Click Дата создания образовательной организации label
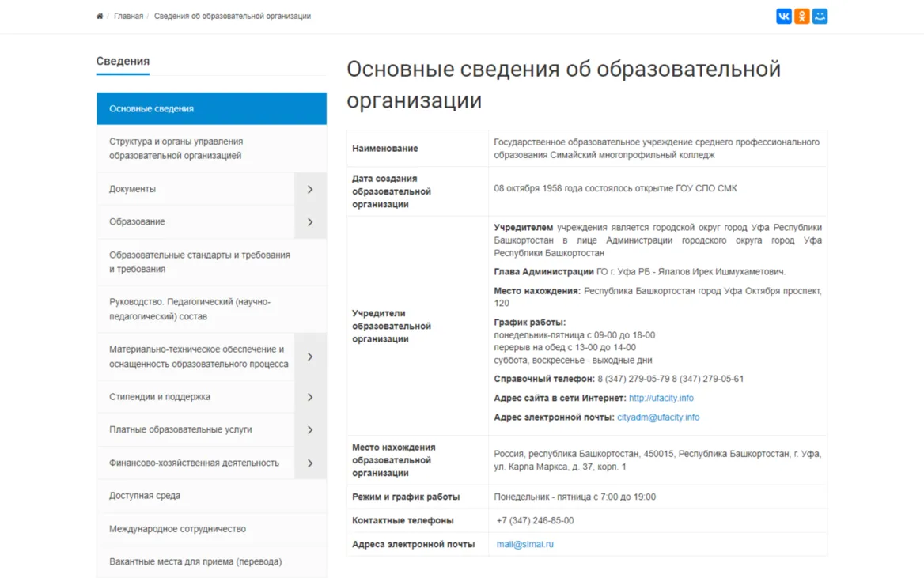This screenshot has height=578, width=924. point(392,191)
